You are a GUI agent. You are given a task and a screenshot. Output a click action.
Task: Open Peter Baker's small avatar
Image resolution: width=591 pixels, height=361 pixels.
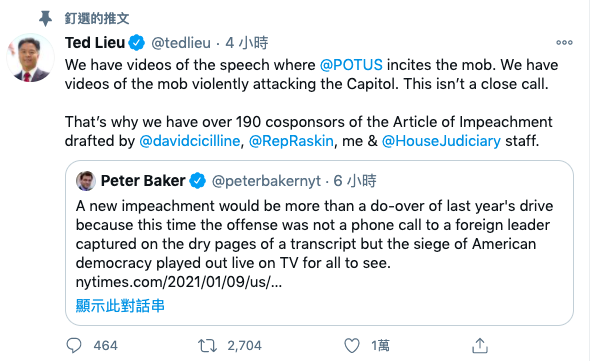coord(86,181)
